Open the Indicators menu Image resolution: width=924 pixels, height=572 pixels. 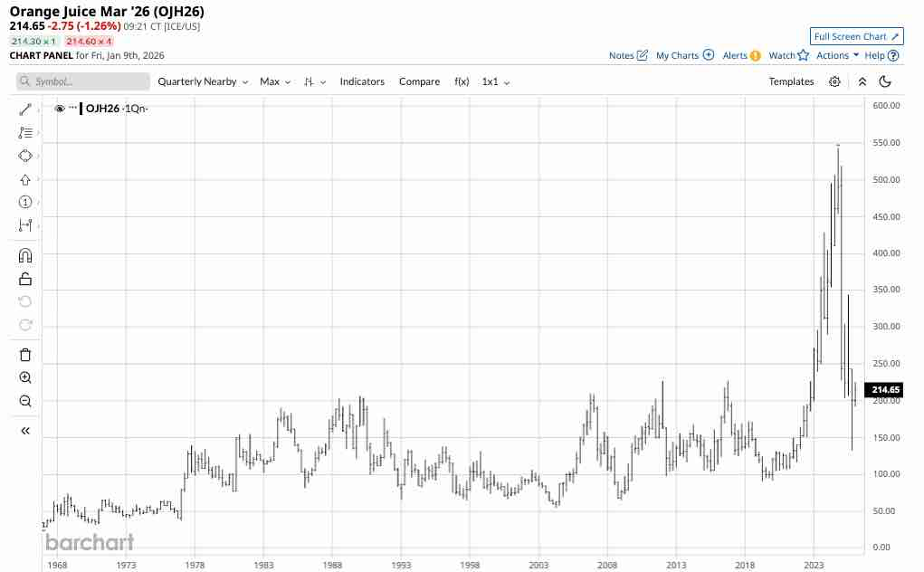(x=362, y=81)
